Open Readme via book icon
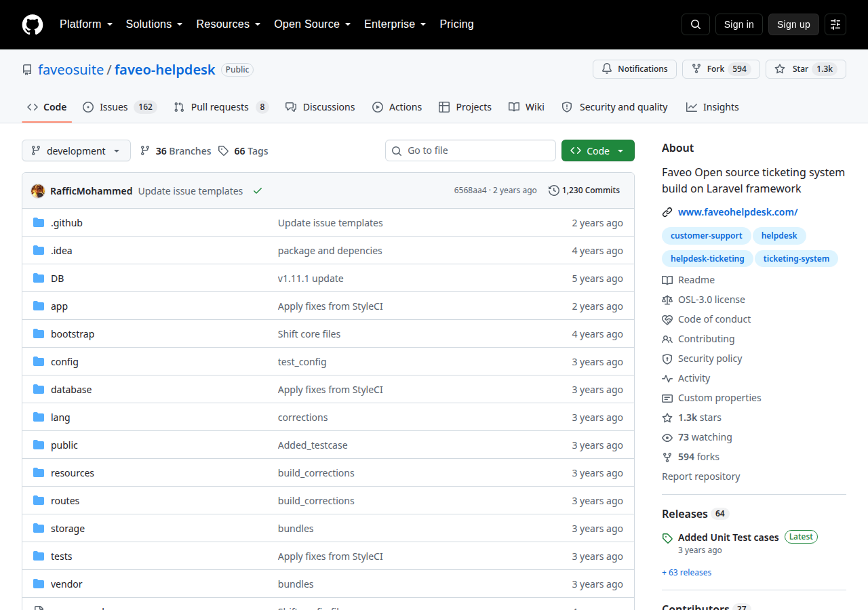Screen dimensions: 868x610 tap(667, 280)
